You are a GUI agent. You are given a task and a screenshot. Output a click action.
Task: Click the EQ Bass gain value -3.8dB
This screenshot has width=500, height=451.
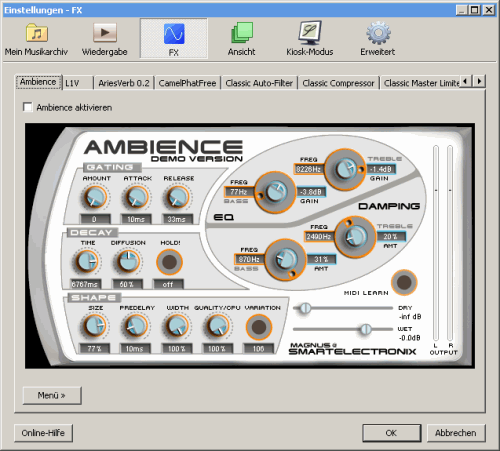(311, 192)
